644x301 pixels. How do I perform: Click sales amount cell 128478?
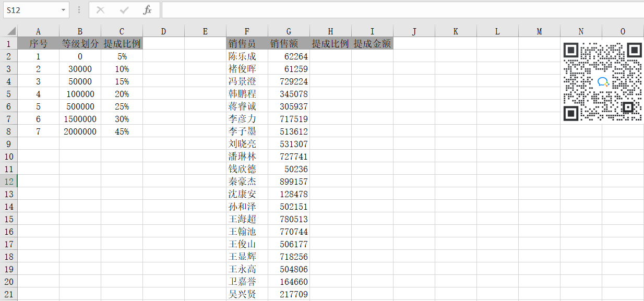(289, 194)
